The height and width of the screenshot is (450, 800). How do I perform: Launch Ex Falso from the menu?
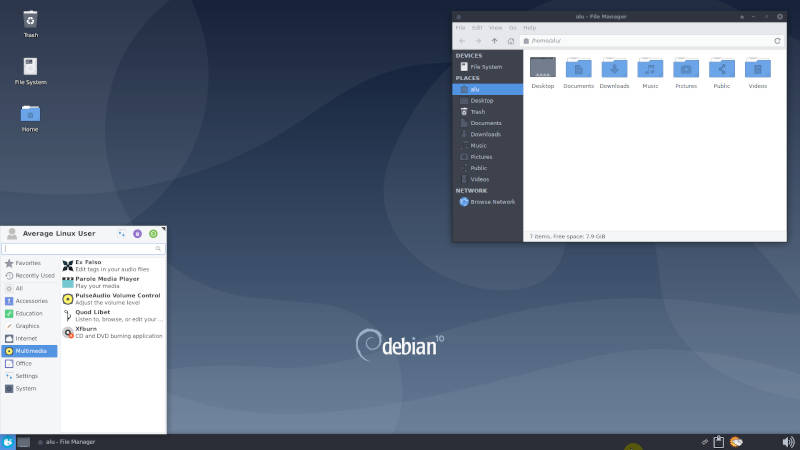click(113, 265)
